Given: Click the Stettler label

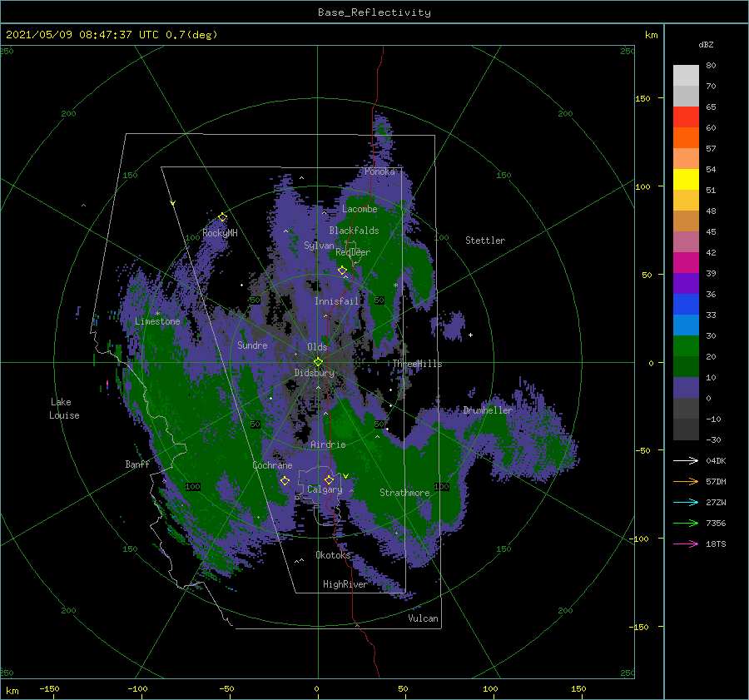Looking at the screenshot, I should [x=485, y=241].
